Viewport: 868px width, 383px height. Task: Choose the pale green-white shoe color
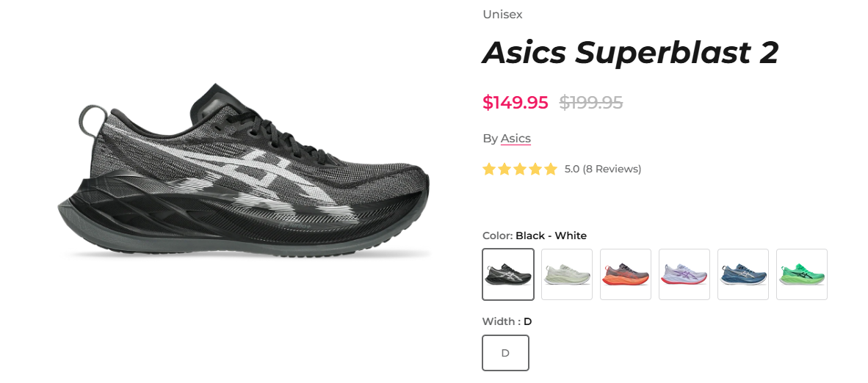(x=567, y=274)
